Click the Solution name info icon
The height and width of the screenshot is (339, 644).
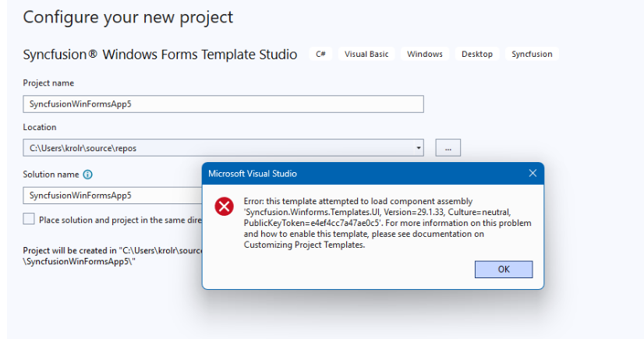[87, 175]
